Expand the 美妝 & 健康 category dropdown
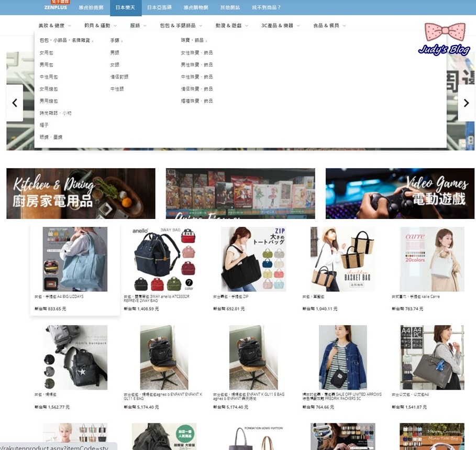 pyautogui.click(x=54, y=26)
